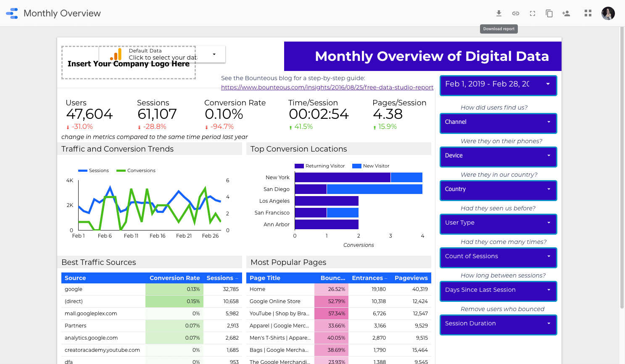Click the Download report icon
This screenshot has width=625, height=364.
tap(499, 13)
